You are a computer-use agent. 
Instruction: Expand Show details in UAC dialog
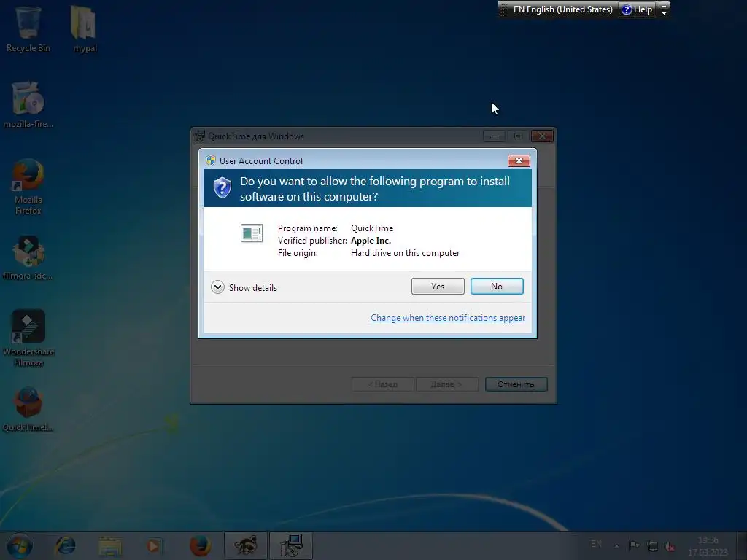tap(244, 287)
